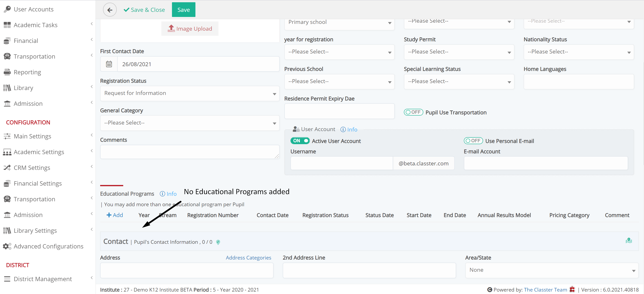The width and height of the screenshot is (644, 294).
Task: Click the Image Upload button
Action: coord(190,29)
